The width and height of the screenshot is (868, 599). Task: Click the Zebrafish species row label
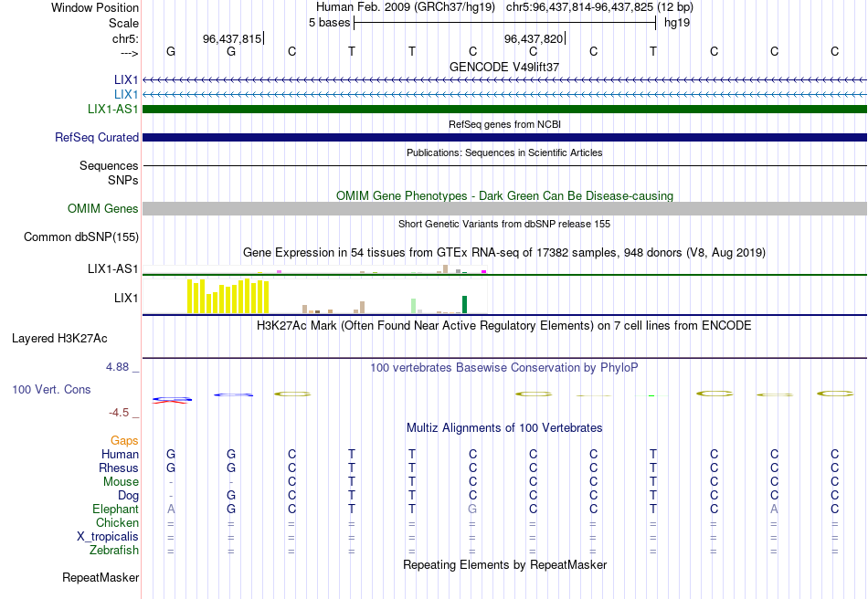click(x=114, y=551)
